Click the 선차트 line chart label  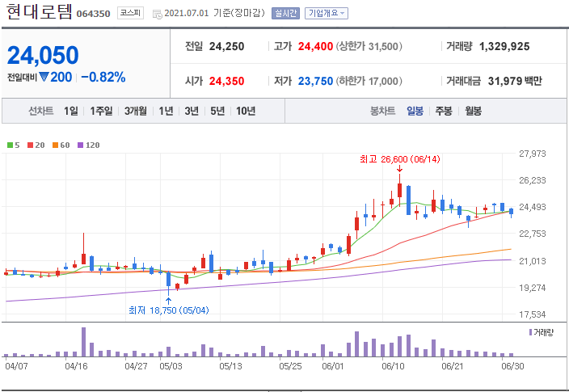41,111
